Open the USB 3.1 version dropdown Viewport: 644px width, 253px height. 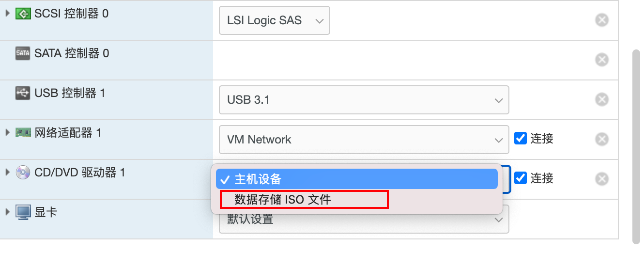coord(364,100)
